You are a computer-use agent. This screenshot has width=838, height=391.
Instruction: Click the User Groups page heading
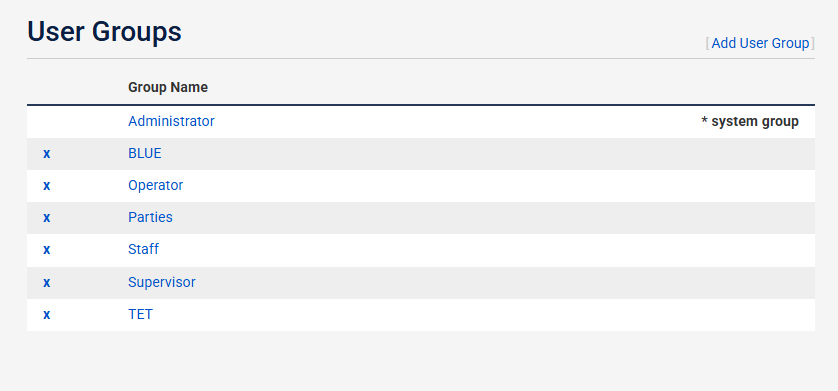[104, 32]
